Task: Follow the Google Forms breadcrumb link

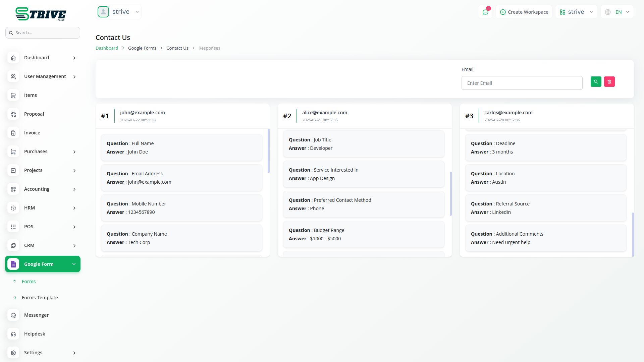Action: tap(142, 48)
